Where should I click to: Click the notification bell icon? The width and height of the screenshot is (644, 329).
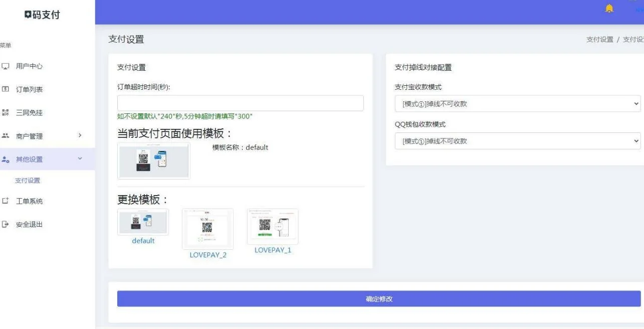click(x=609, y=9)
